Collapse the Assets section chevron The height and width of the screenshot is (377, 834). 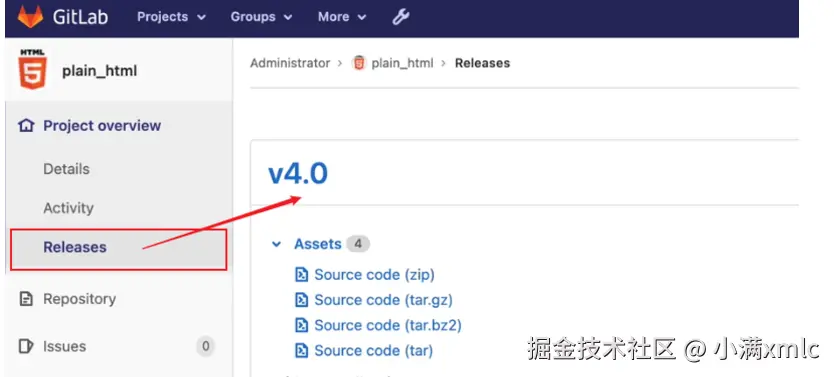(276, 244)
